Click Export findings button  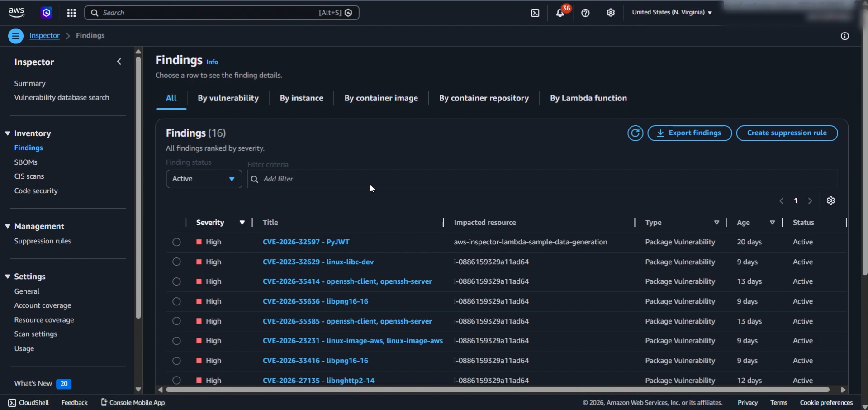pos(689,133)
